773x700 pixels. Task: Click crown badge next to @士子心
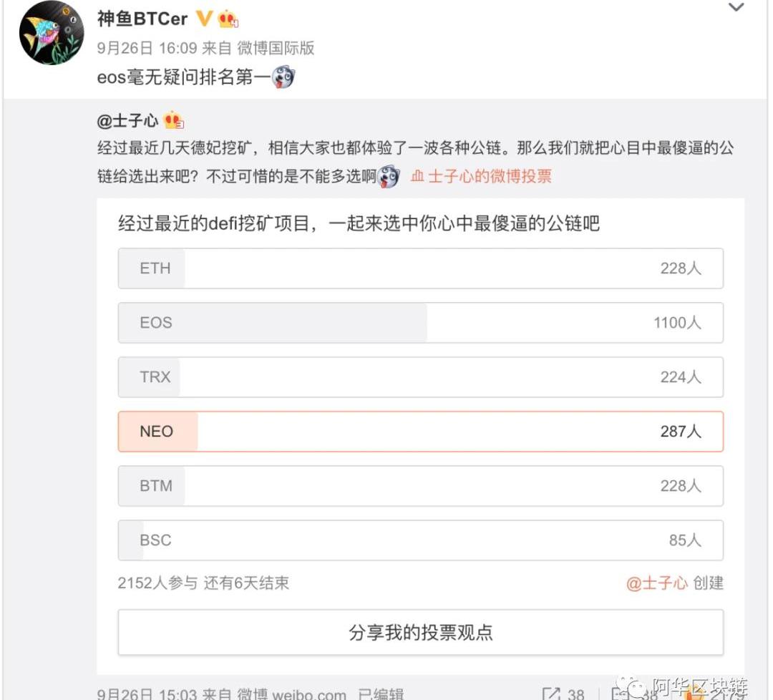(x=174, y=120)
